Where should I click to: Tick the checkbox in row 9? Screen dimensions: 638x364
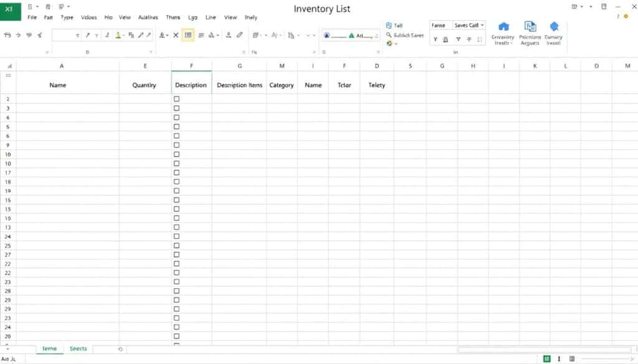176,144
